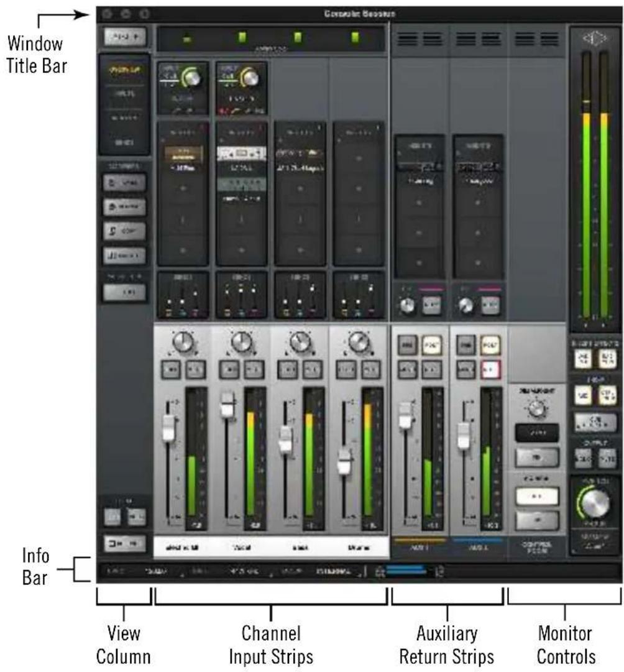The width and height of the screenshot is (624, 672).
Task: Click the pan knob on the first channel
Action: [x=183, y=343]
